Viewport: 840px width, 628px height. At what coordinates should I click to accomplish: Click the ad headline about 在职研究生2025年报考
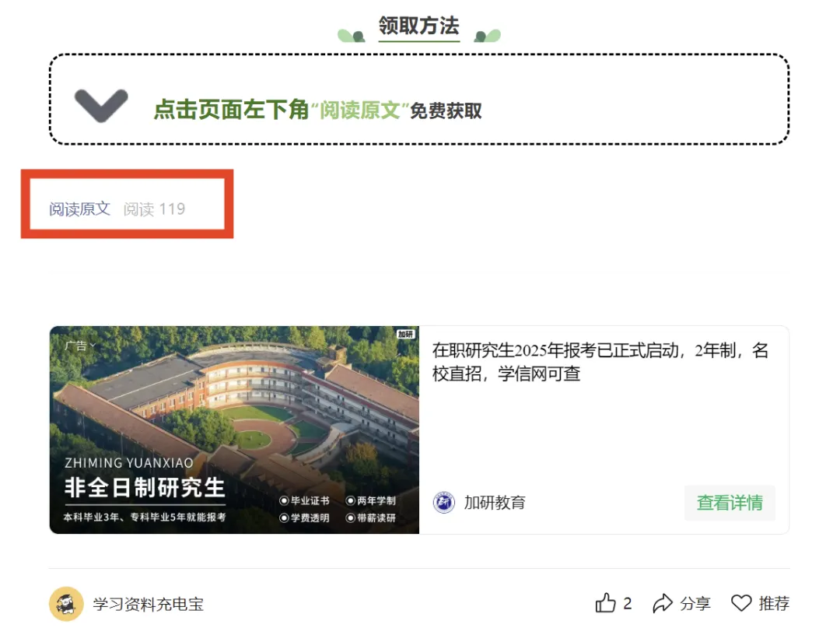600,362
